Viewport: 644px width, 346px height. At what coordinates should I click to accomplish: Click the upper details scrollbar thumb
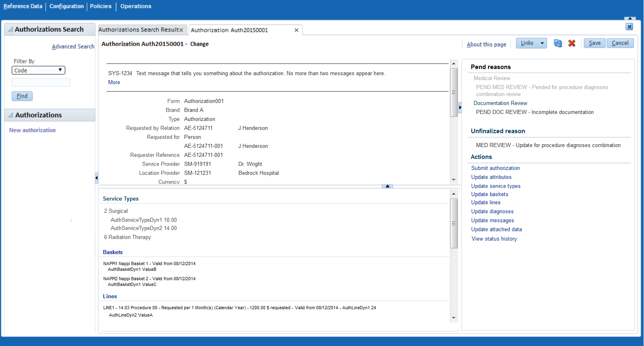pyautogui.click(x=454, y=92)
